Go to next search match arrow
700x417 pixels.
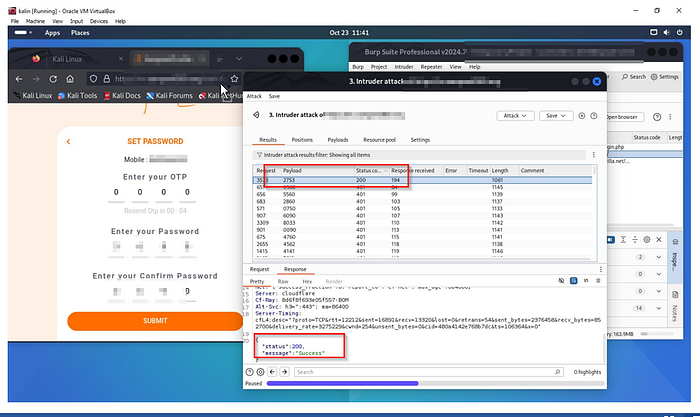(x=284, y=372)
